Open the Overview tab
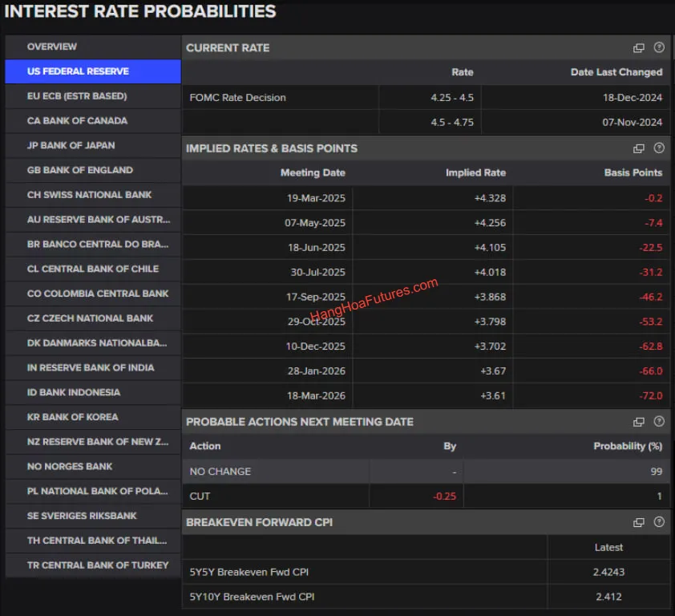This screenshot has width=675, height=616. pyautogui.click(x=93, y=47)
